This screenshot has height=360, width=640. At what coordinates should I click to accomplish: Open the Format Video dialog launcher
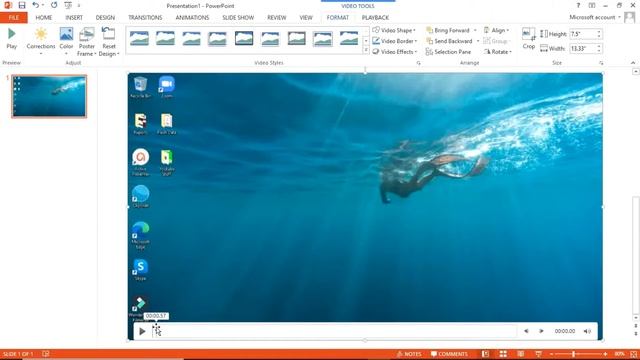pyautogui.click(x=418, y=63)
